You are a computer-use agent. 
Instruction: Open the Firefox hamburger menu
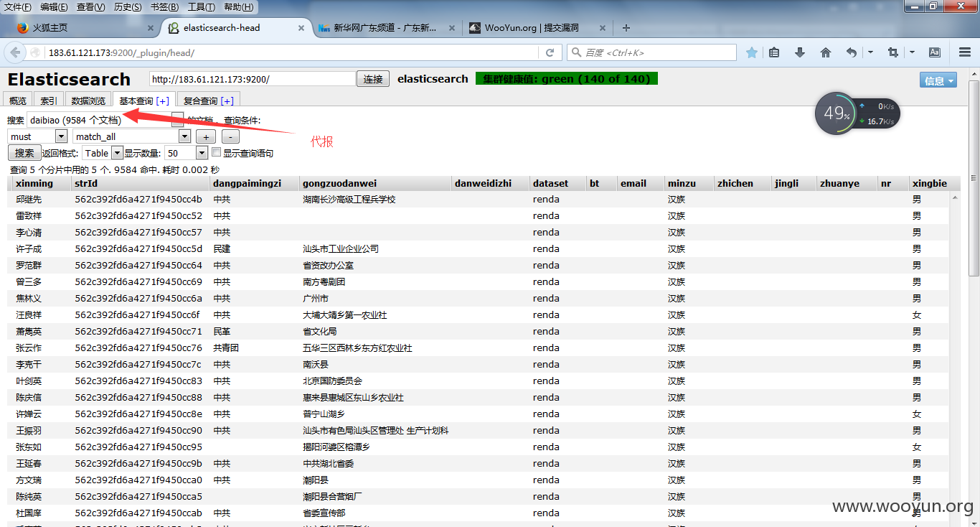965,52
